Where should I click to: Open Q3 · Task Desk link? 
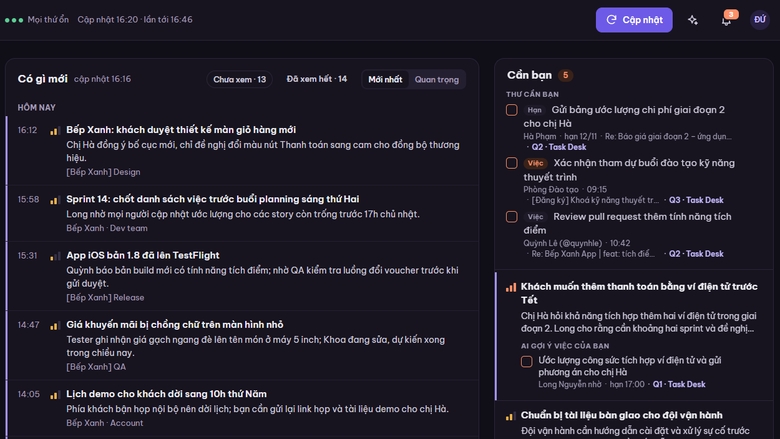(696, 200)
